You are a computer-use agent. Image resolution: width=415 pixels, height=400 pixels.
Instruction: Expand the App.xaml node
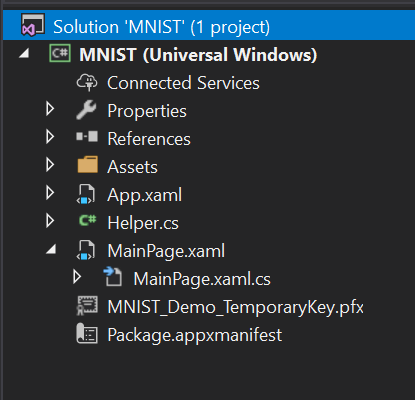(x=50, y=193)
